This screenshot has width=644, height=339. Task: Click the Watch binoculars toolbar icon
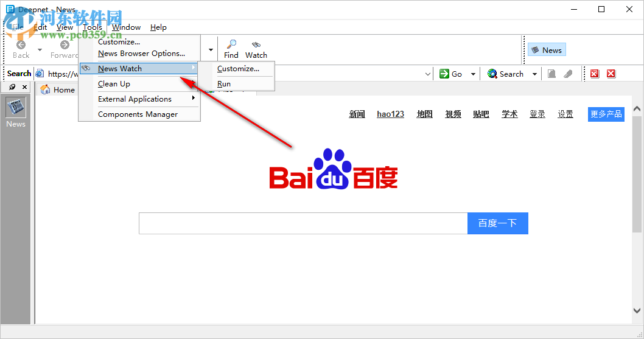256,44
